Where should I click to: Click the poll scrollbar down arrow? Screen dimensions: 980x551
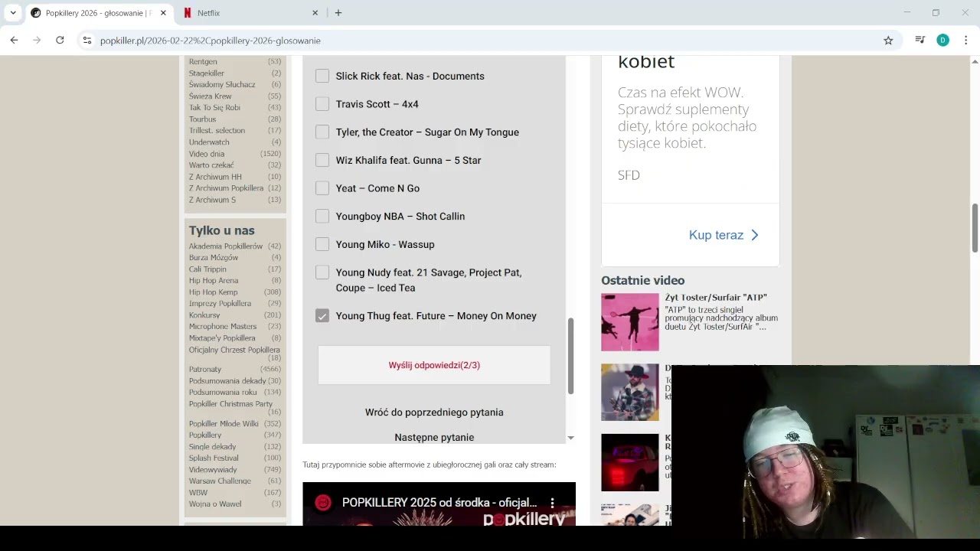[570, 438]
